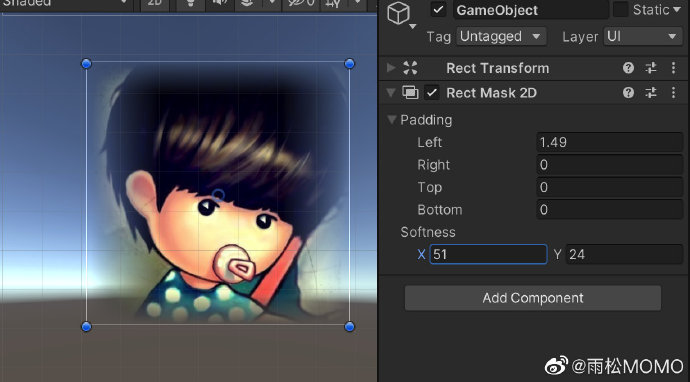Image resolution: width=690 pixels, height=382 pixels.
Task: Open Rect Transform preset settings icon
Action: coord(651,68)
